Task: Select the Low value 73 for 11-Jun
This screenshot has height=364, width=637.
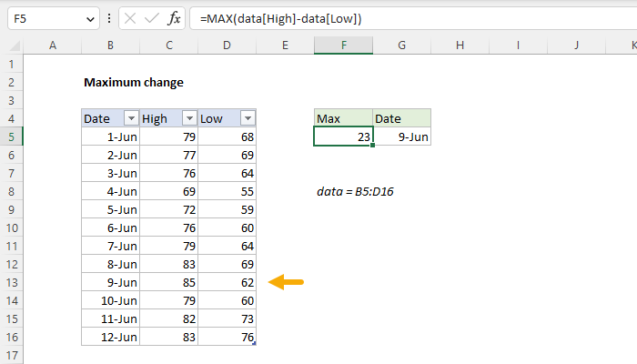Action: [x=227, y=318]
